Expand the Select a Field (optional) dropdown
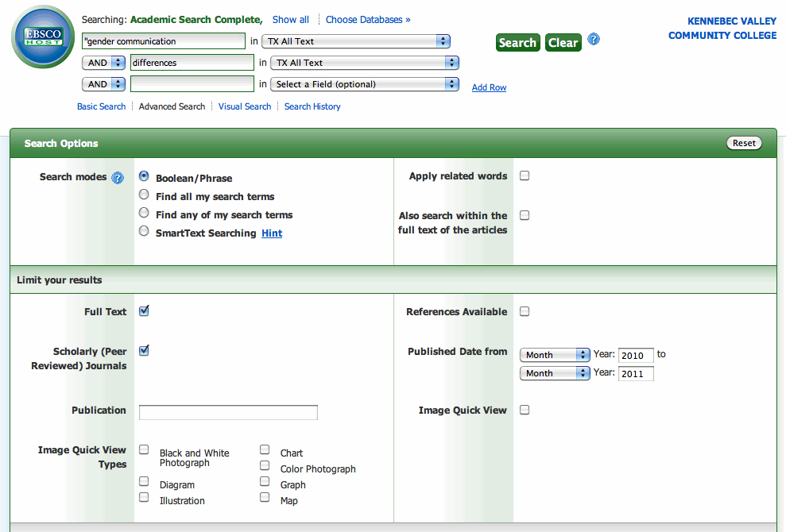The width and height of the screenshot is (786, 532). click(x=365, y=84)
